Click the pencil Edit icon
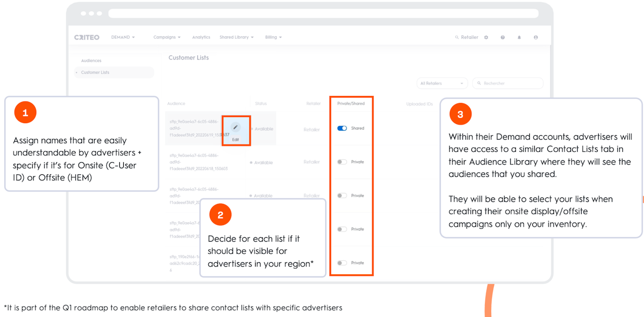Screen dimensions: 644x317 235,127
